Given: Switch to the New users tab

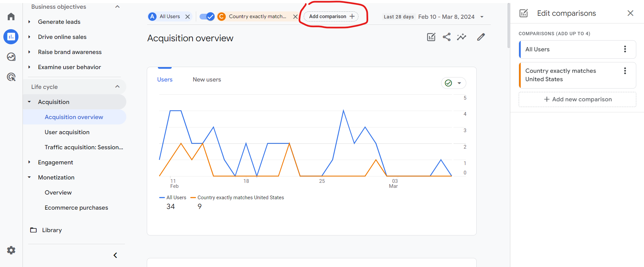Looking at the screenshot, I should [207, 79].
